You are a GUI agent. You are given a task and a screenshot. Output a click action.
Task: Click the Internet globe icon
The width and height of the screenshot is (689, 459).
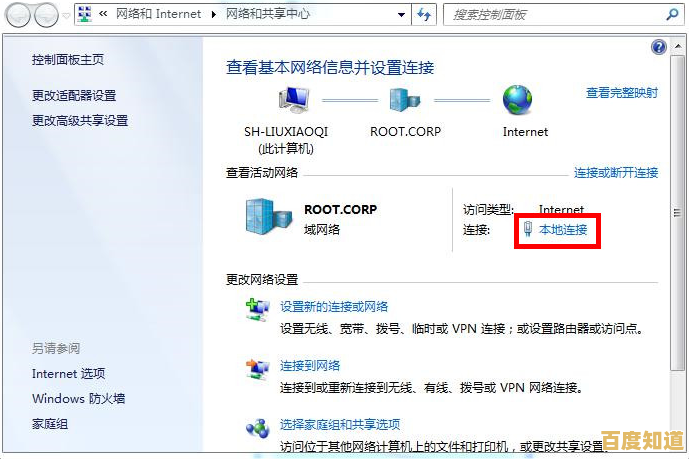click(518, 100)
